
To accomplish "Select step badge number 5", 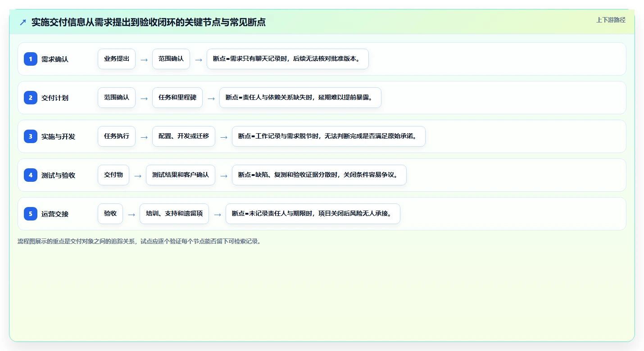I will pos(31,214).
